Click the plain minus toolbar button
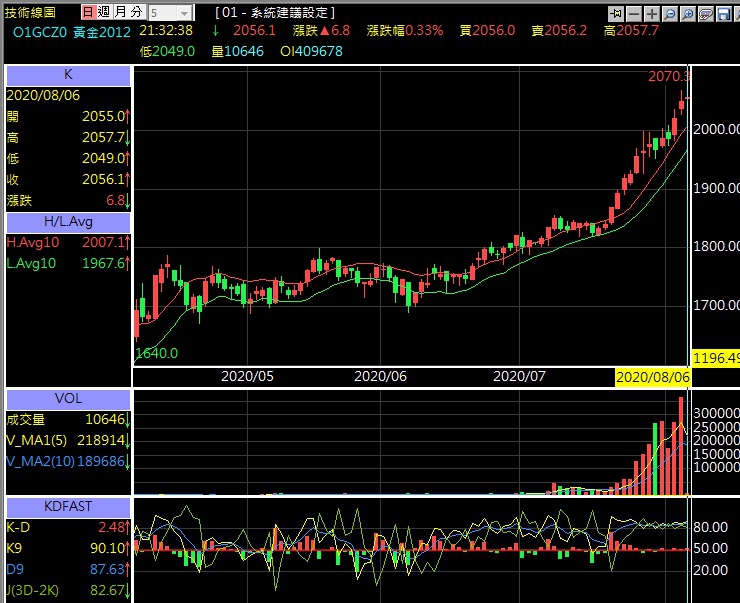This screenshot has height=603, width=740. click(x=634, y=14)
